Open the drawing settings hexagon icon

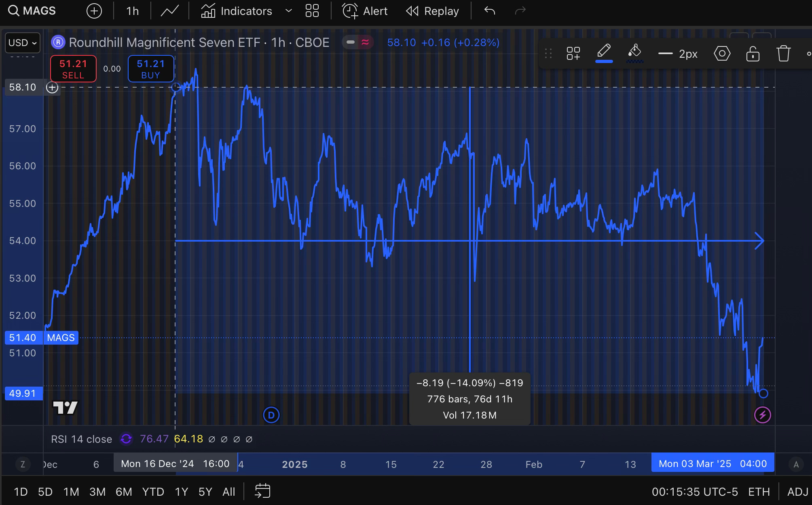(722, 53)
